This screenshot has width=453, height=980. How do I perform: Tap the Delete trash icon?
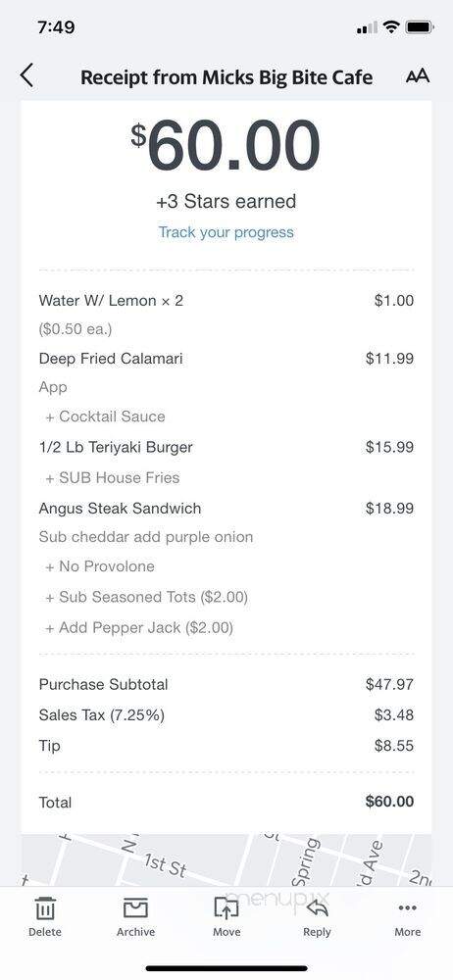tap(45, 917)
